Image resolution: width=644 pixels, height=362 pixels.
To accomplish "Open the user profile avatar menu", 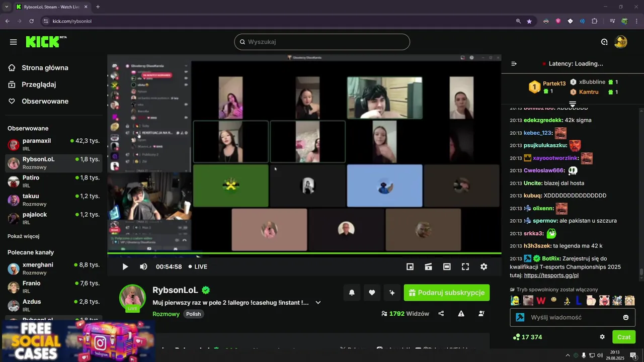I will click(x=621, y=42).
